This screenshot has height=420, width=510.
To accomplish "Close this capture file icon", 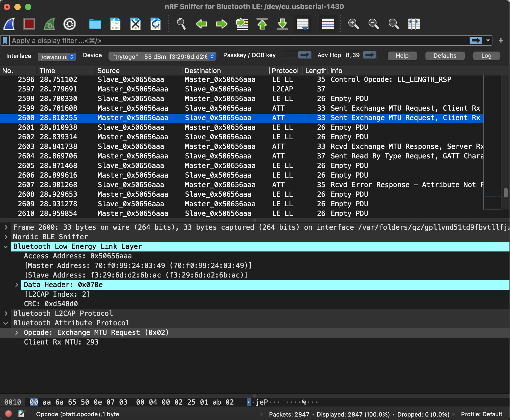I will click(135, 24).
